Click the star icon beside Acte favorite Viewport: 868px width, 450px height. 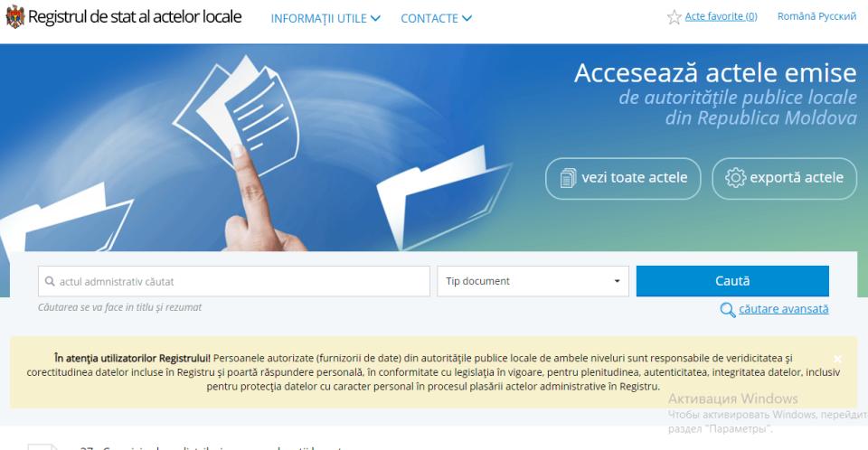[674, 17]
